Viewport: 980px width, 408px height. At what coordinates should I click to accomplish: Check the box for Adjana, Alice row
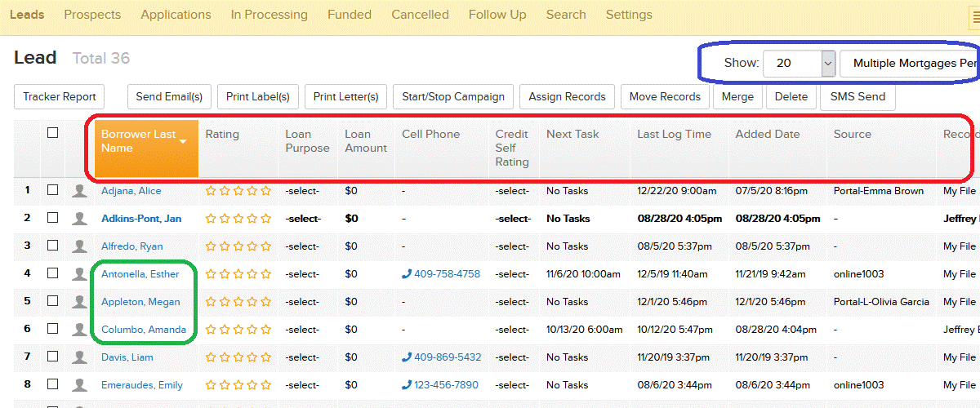coord(53,190)
